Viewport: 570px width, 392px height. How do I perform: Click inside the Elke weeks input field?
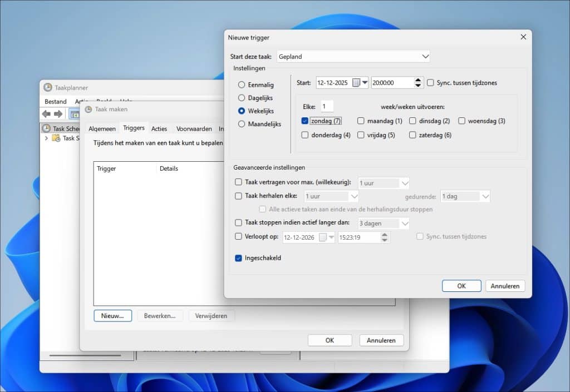[327, 106]
